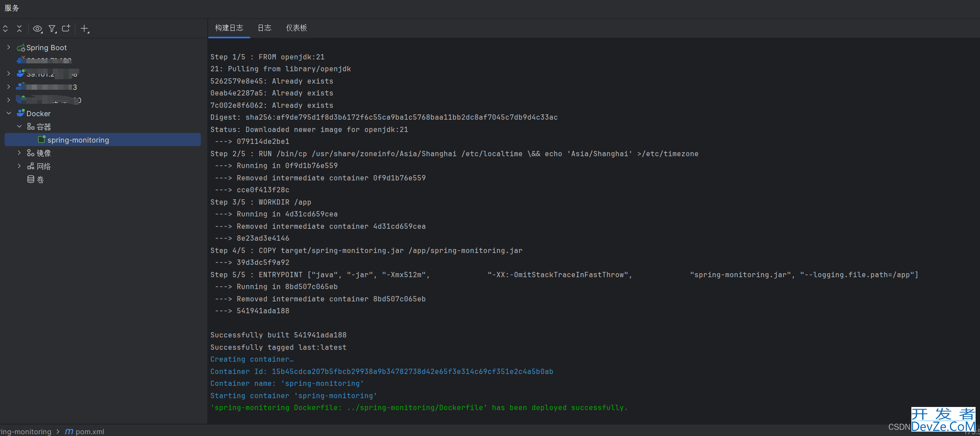Select the spring-monitoring container
Screen dimensions: 980x436
[103, 139]
